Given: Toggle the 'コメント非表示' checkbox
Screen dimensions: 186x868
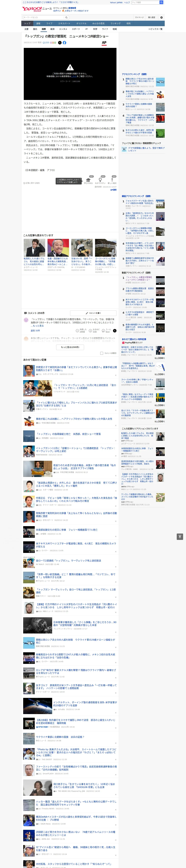Looking at the screenshot, I should (x=102, y=353).
